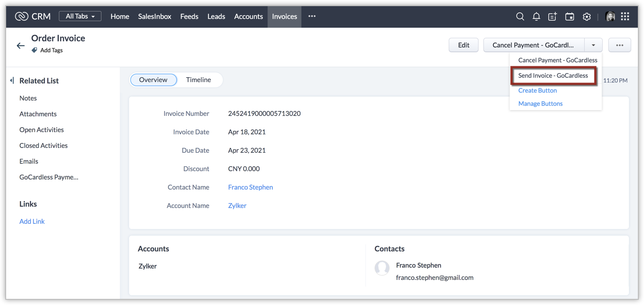
Task: Open more navigation tabs ellipsis
Action: [312, 16]
